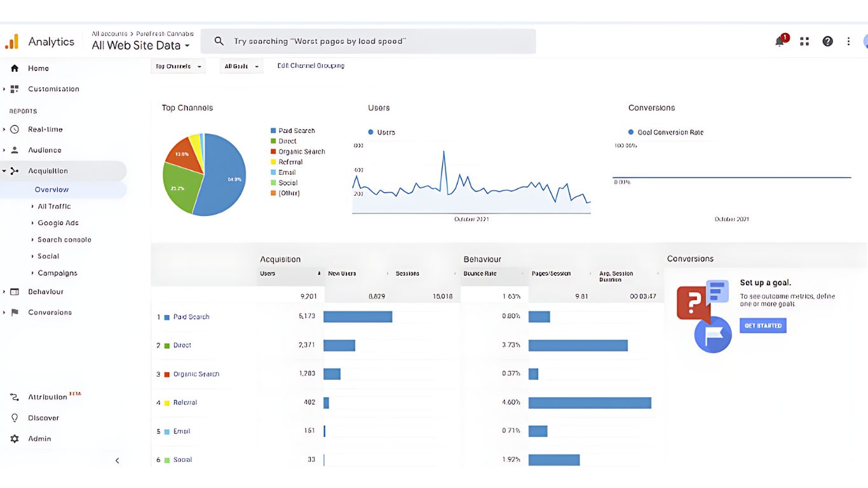The width and height of the screenshot is (868, 488).
Task: Open the Top Channels dropdown
Action: tap(179, 66)
